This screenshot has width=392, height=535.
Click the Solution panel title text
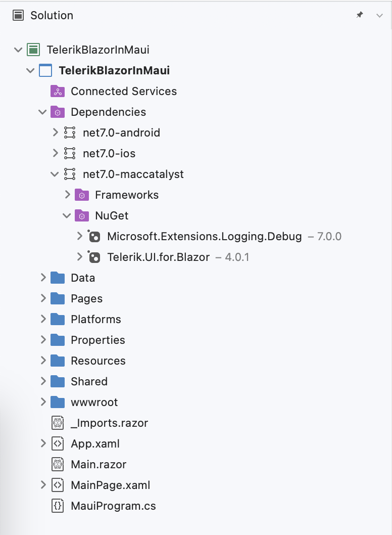pos(52,15)
